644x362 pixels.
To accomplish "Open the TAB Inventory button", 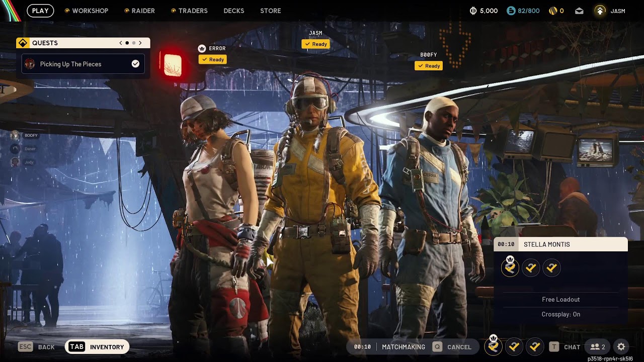I will 97,347.
